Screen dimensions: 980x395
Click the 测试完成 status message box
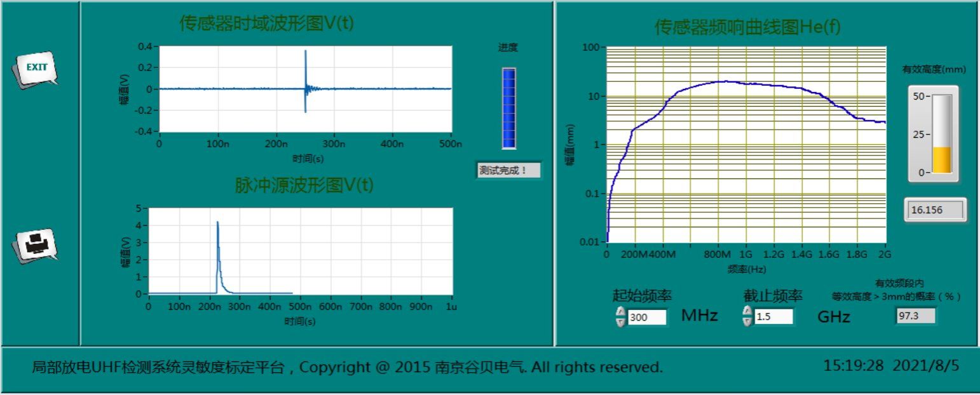[508, 170]
